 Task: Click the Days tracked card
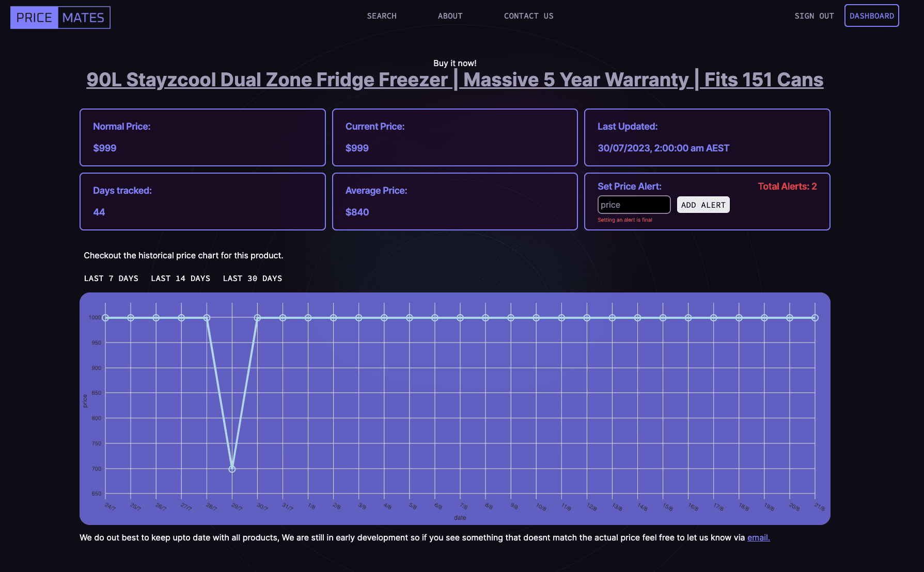tap(202, 202)
